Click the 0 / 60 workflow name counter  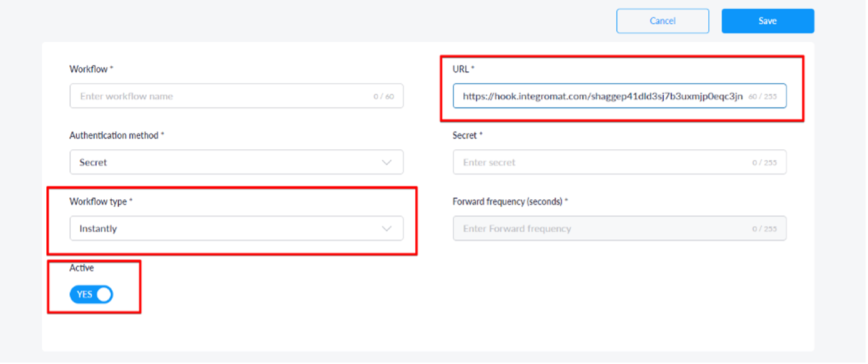coord(383,97)
